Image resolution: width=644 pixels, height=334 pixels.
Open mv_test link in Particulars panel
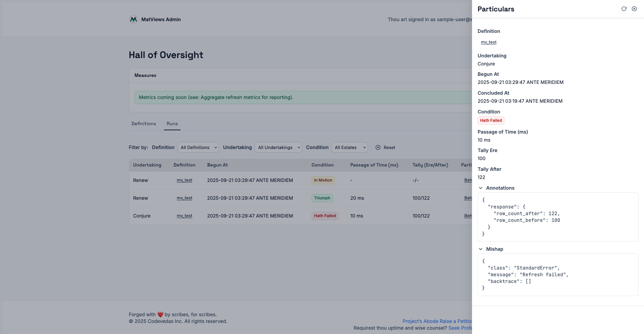pyautogui.click(x=488, y=42)
